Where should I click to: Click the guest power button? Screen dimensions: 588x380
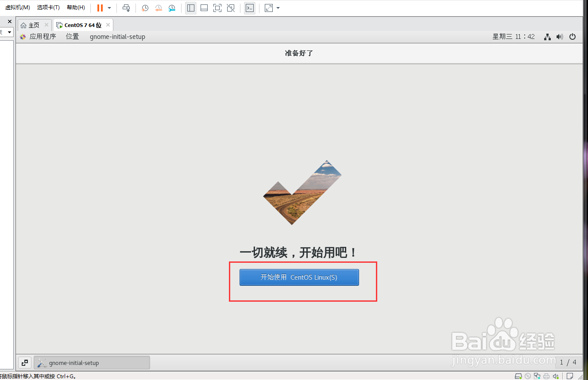click(x=573, y=37)
